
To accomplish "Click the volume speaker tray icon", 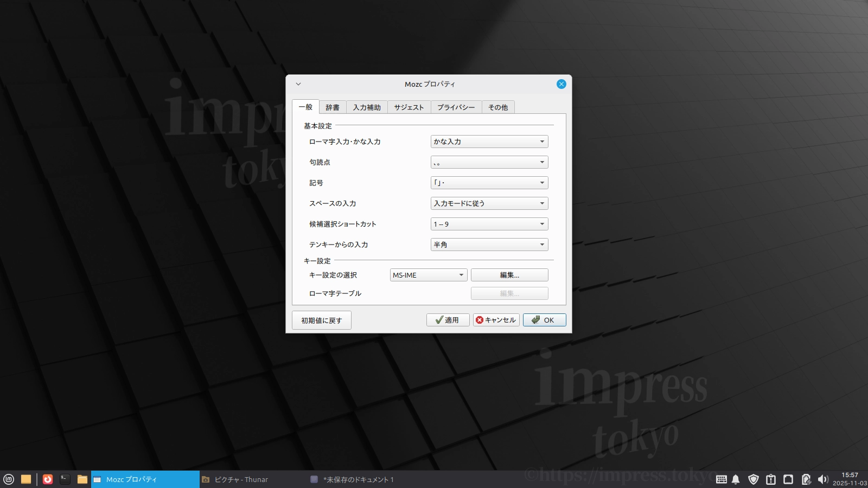I will (823, 479).
